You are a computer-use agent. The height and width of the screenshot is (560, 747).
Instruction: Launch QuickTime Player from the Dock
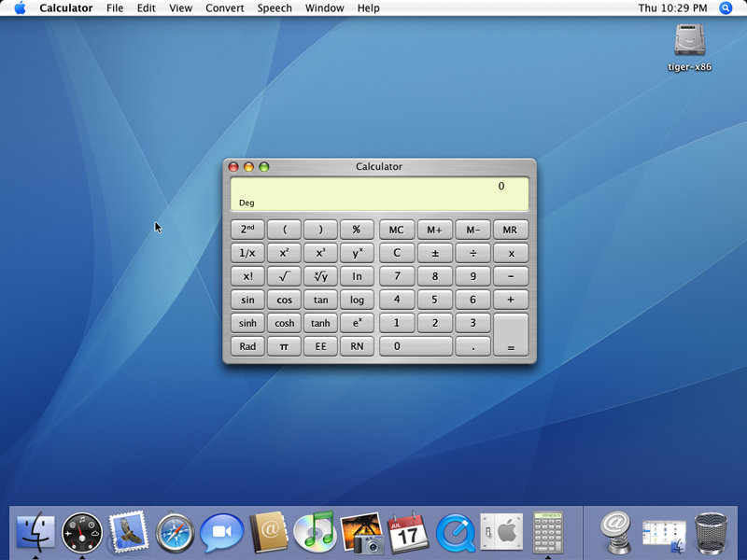click(455, 532)
